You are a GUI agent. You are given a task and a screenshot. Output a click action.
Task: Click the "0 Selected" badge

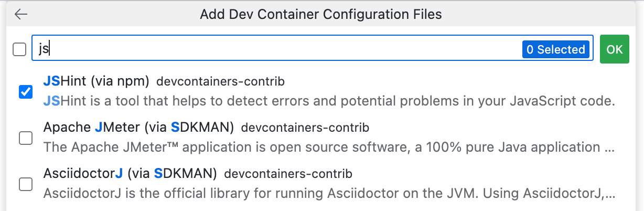pos(555,50)
